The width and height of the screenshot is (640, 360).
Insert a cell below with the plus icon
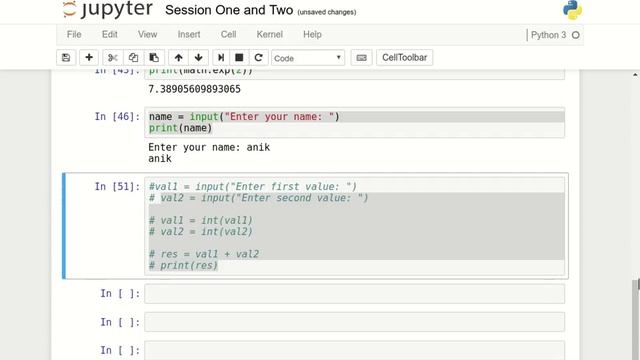(x=89, y=58)
